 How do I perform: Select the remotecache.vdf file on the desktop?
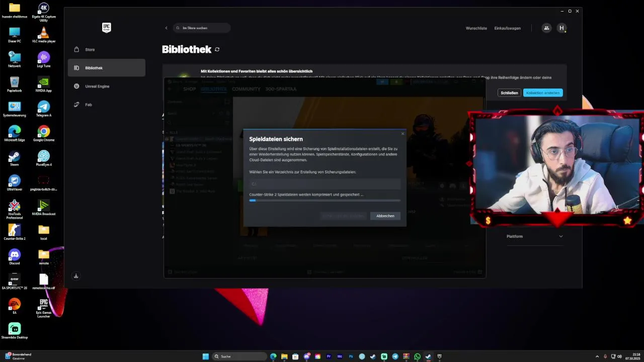click(44, 282)
